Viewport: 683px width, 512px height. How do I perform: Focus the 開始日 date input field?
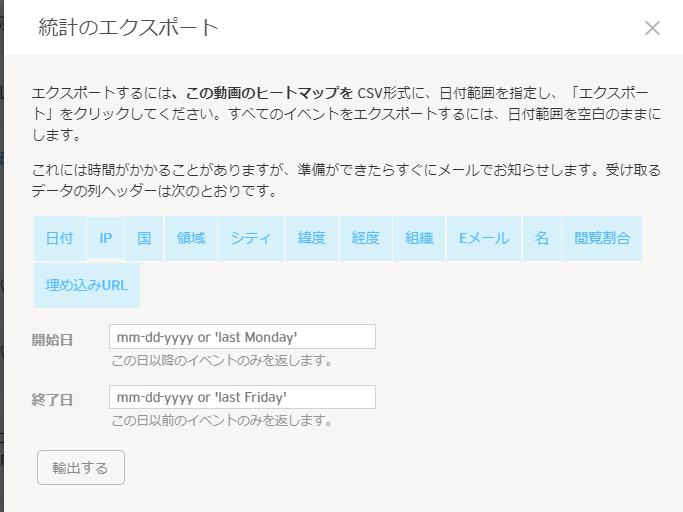pos(242,337)
